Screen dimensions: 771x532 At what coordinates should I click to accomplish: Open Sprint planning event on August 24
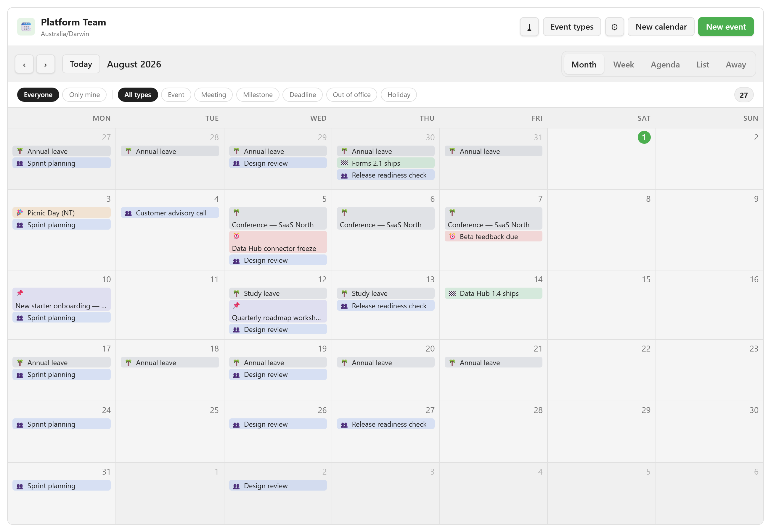click(61, 424)
